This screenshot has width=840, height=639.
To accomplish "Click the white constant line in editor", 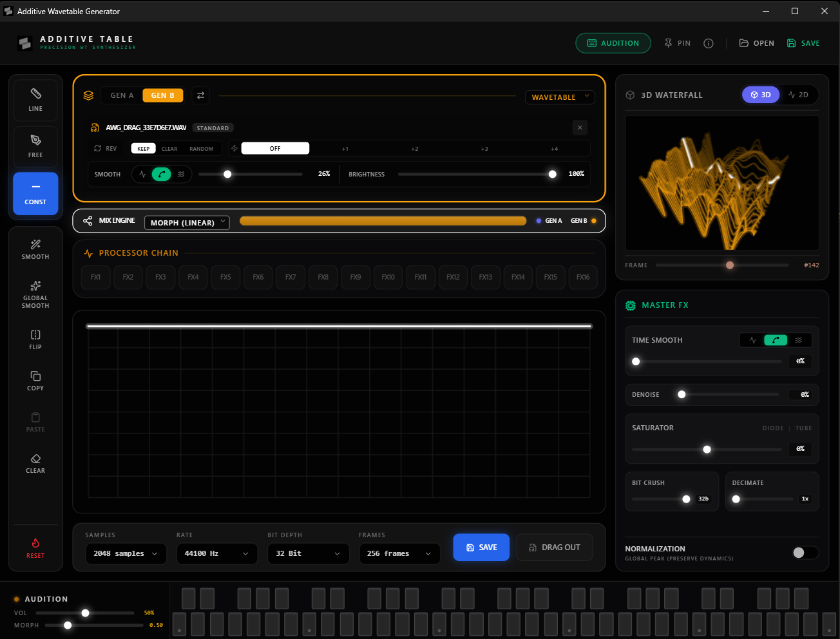I will tap(339, 327).
